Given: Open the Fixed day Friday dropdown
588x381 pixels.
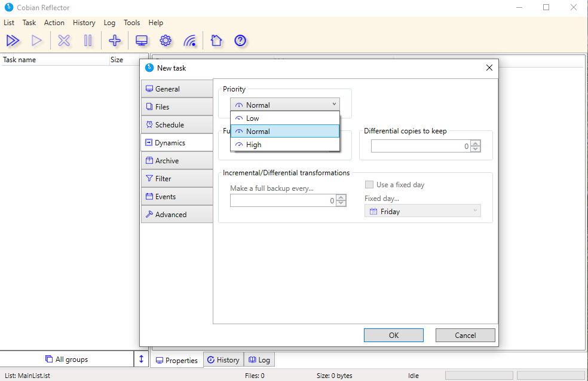Looking at the screenshot, I should [x=422, y=211].
